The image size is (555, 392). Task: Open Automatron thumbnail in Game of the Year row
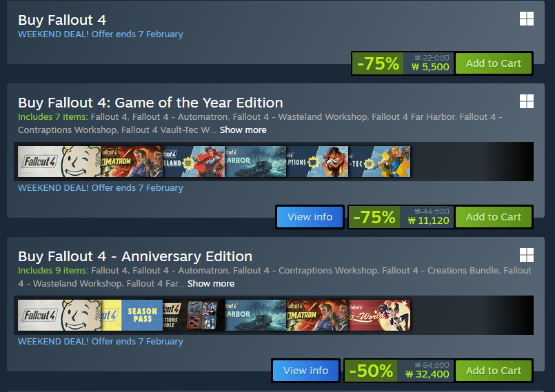click(132, 162)
